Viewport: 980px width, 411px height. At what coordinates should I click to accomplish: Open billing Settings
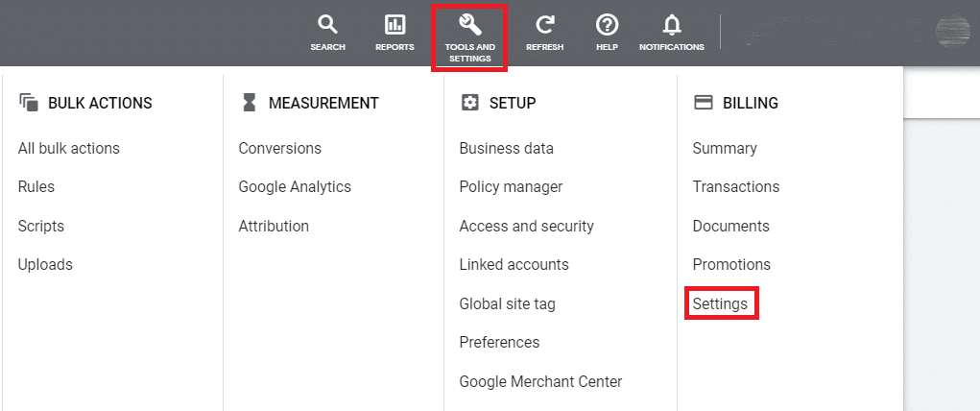pyautogui.click(x=720, y=303)
